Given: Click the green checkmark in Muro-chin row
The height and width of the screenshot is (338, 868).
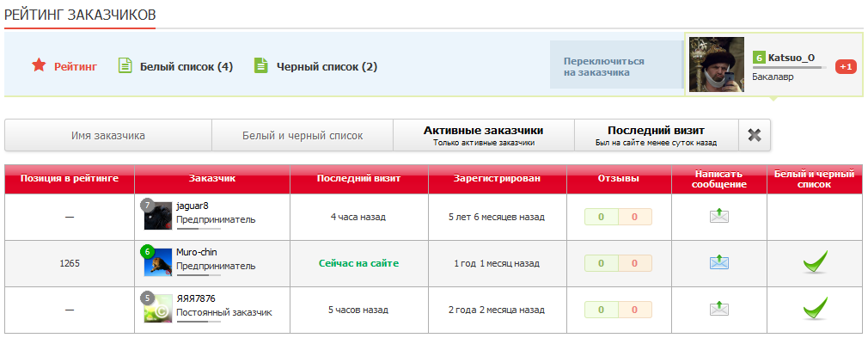Looking at the screenshot, I should 816,261.
